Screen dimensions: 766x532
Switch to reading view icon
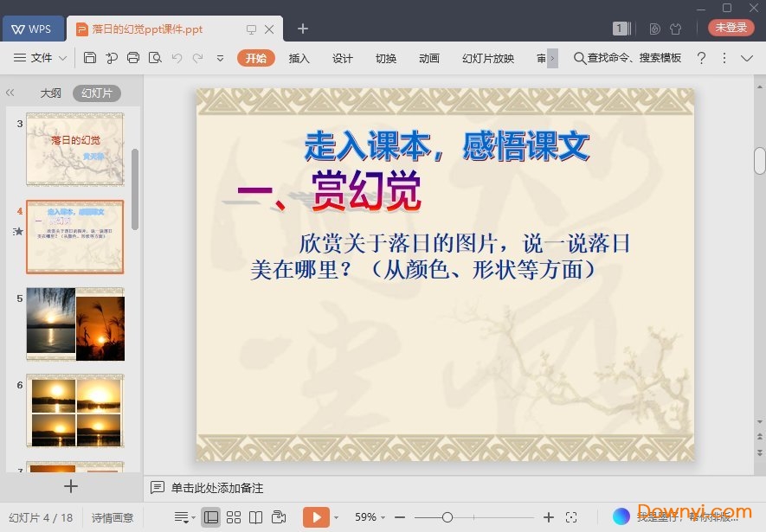pos(255,517)
